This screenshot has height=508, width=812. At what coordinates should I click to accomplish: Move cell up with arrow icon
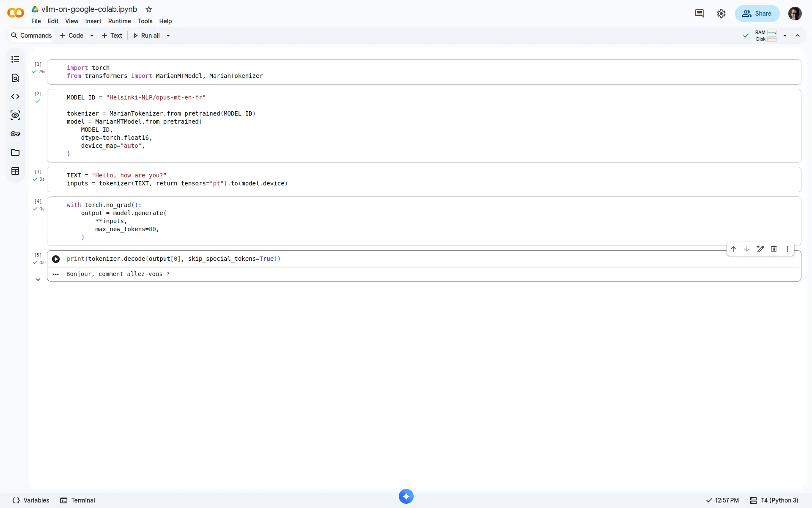tap(733, 249)
